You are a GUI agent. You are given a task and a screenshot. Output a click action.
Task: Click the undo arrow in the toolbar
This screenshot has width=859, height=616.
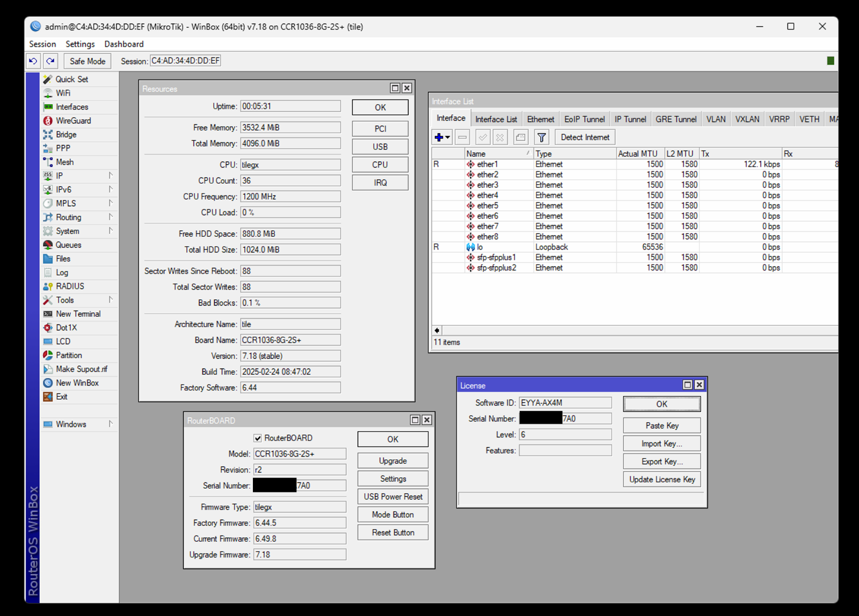tap(33, 61)
